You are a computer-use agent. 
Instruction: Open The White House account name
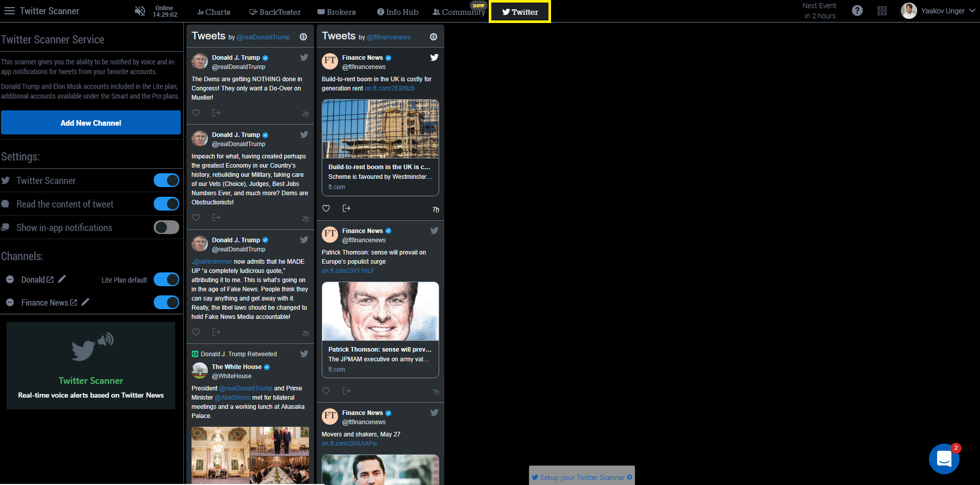[x=236, y=367]
